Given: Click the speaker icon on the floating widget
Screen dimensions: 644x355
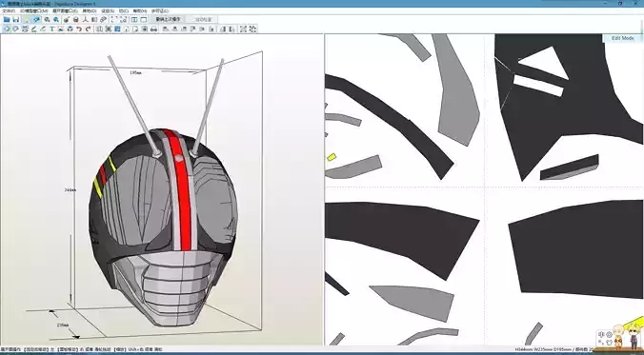Looking at the screenshot, I should (x=601, y=334).
